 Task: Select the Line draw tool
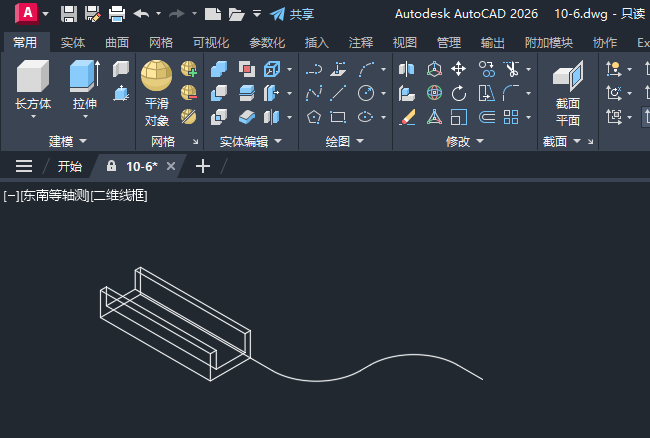(x=338, y=93)
